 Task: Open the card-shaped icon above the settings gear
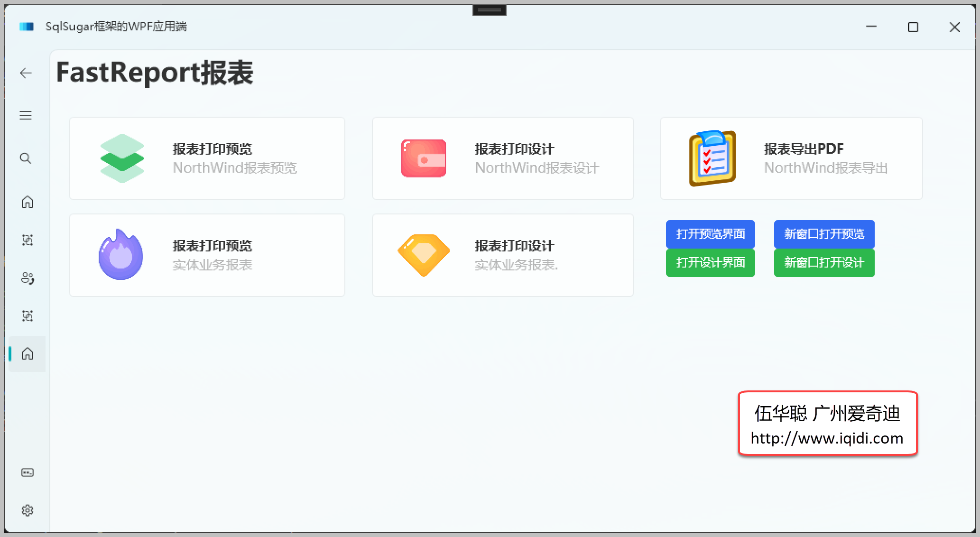pos(28,472)
